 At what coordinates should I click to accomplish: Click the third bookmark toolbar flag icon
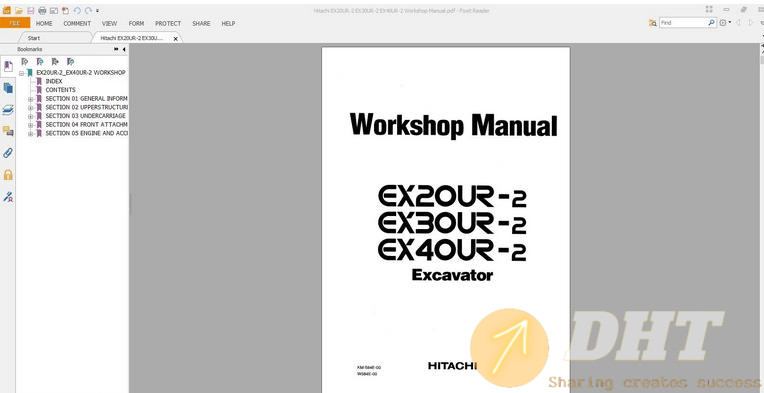coord(55,61)
